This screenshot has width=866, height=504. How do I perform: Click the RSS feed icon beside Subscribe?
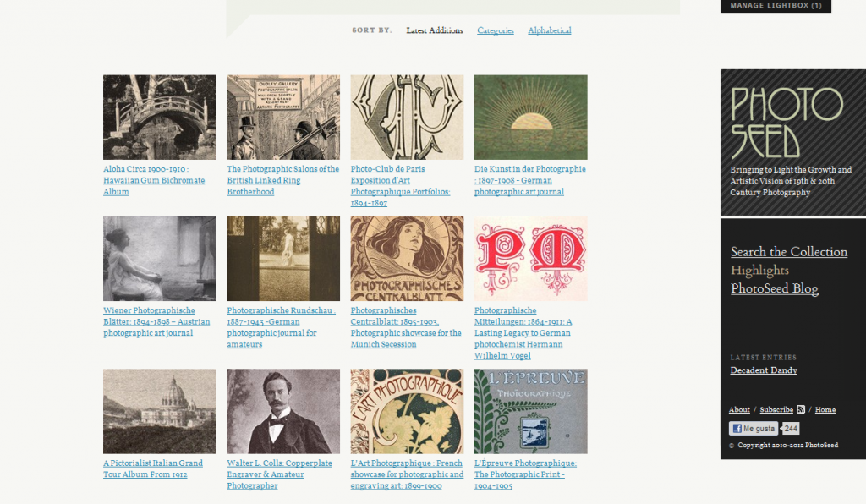[x=800, y=409]
